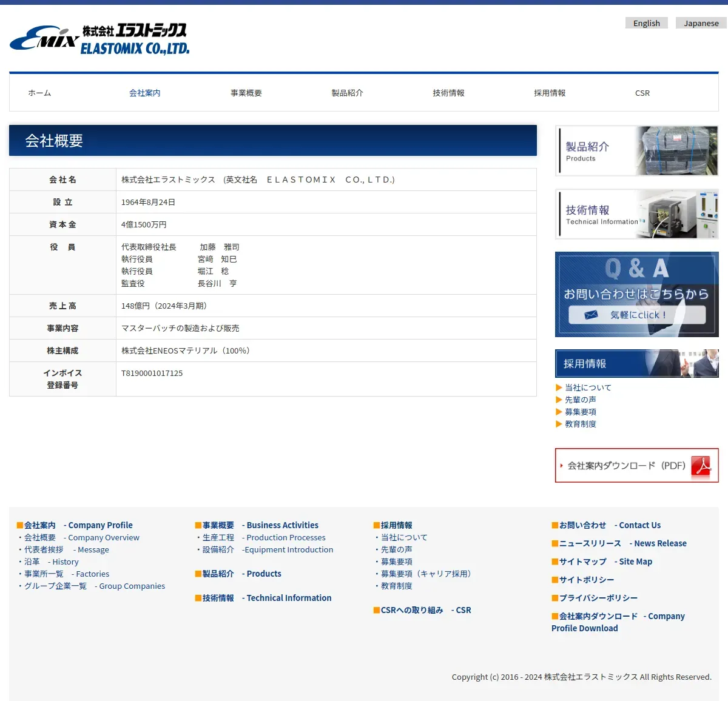This screenshot has height=701, width=728.
Task: Open footer 教育制度 link
Action: click(397, 586)
